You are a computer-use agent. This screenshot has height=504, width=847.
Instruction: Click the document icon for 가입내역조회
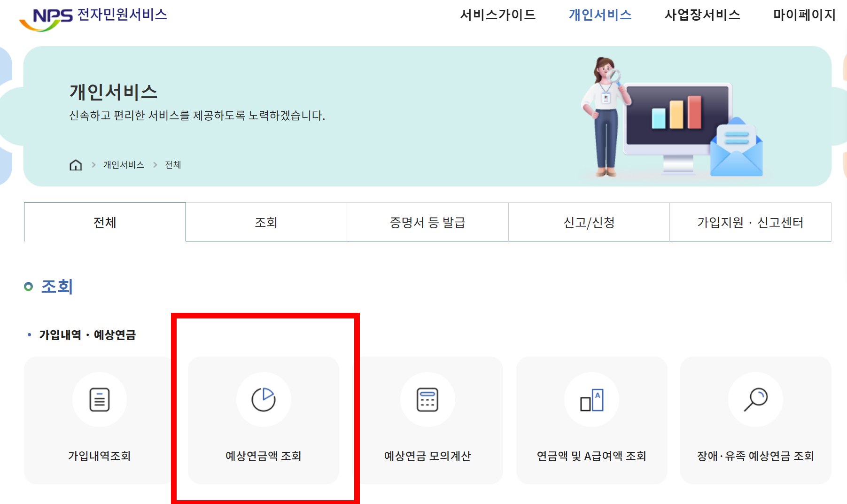point(99,400)
